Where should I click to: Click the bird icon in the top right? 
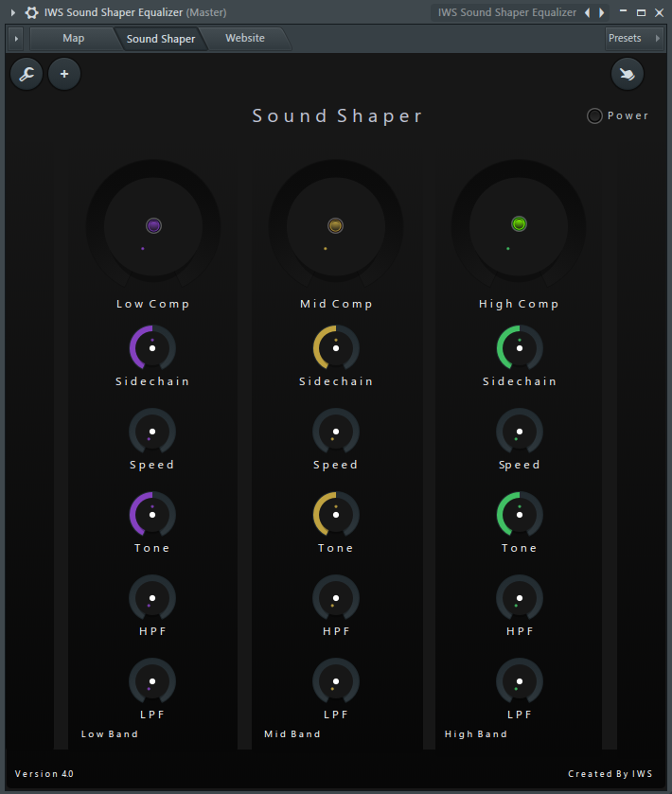[x=628, y=74]
